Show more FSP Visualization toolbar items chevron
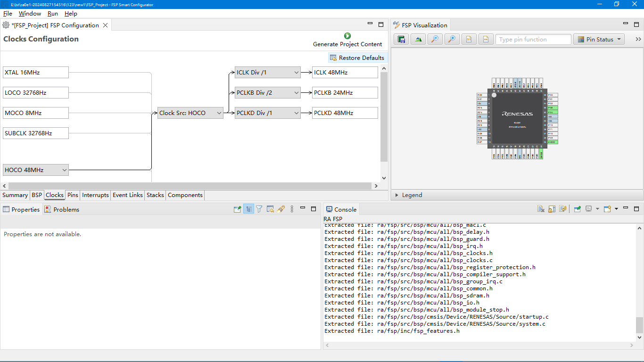 click(x=638, y=40)
